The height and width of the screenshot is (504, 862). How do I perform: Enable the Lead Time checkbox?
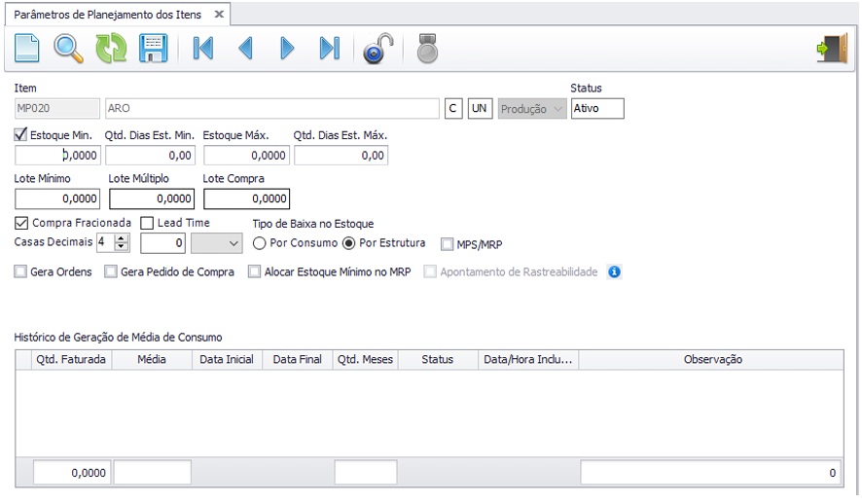148,223
